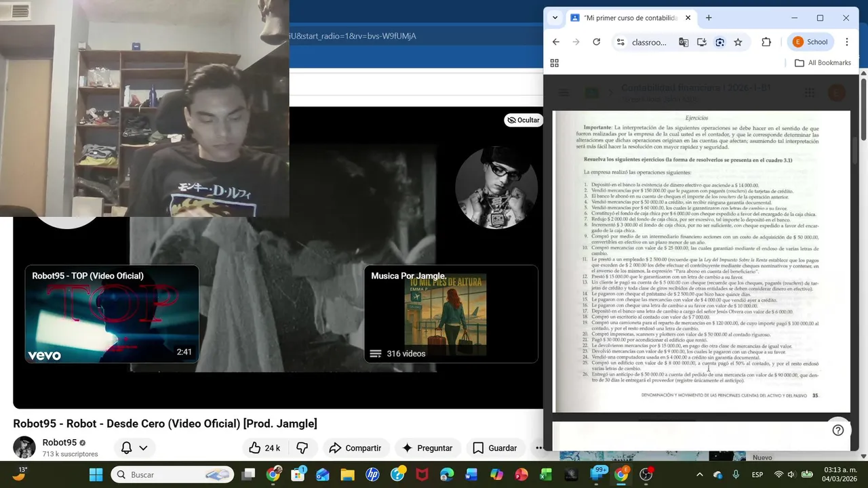Open notification bell dropdown for Robot95

[134, 448]
